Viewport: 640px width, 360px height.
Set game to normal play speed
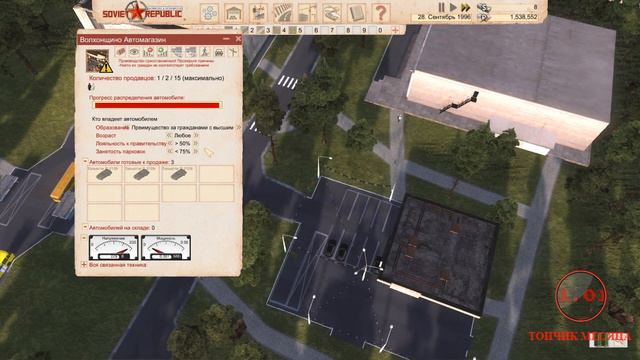click(453, 7)
